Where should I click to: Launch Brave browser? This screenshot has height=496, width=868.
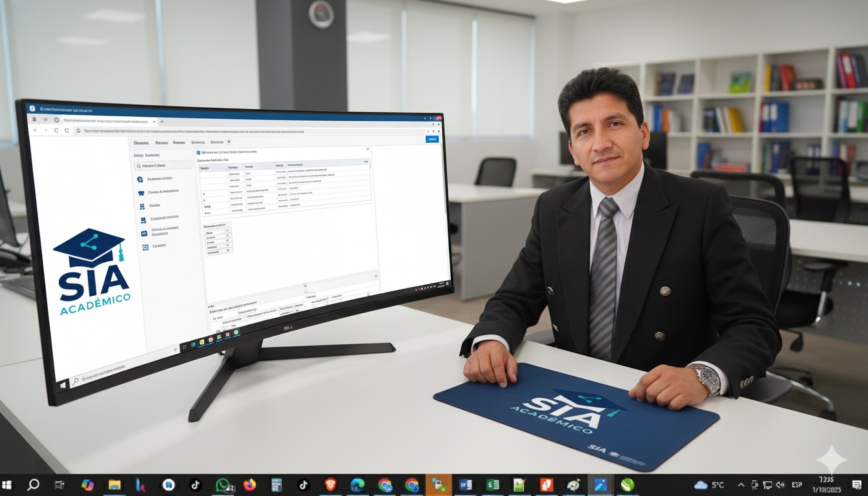331,484
